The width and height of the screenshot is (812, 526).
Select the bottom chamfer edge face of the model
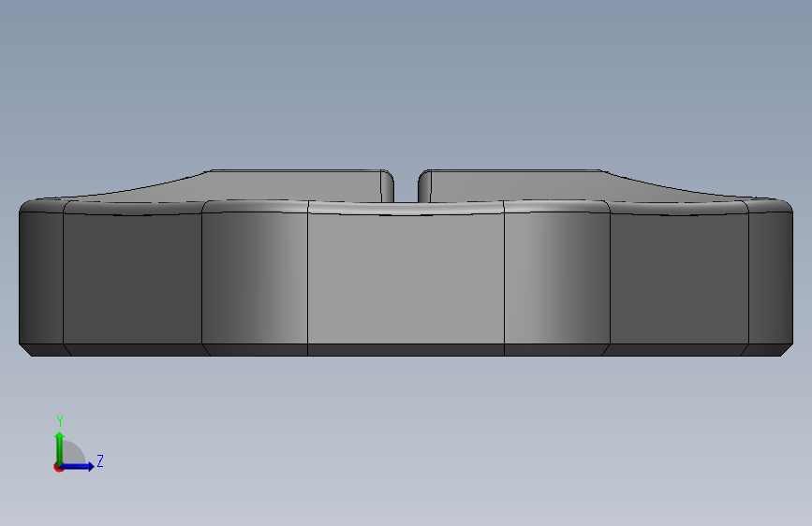tap(406, 349)
